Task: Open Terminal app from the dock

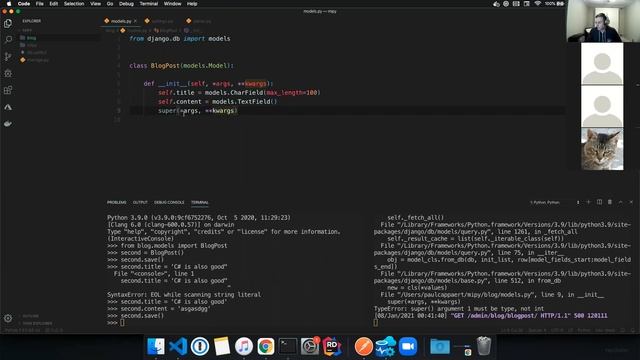Action: pos(288,347)
